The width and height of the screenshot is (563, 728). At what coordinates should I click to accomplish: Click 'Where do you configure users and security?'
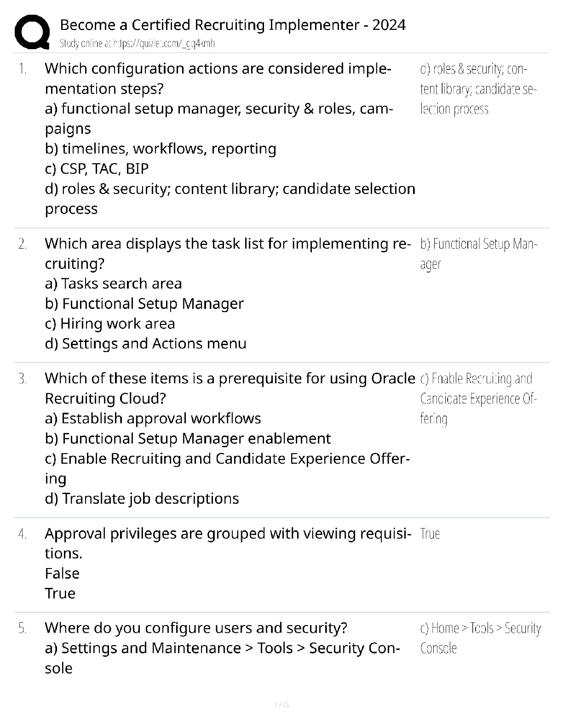pos(196,628)
